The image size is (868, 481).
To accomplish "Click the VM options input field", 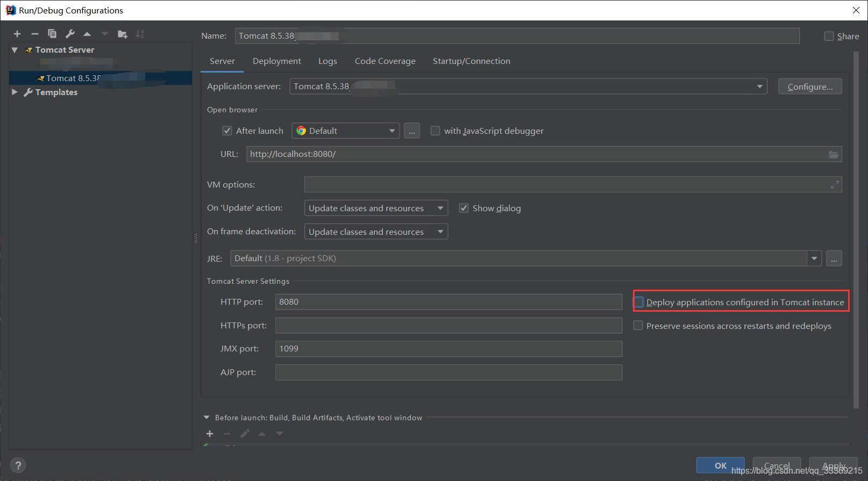I will click(573, 185).
